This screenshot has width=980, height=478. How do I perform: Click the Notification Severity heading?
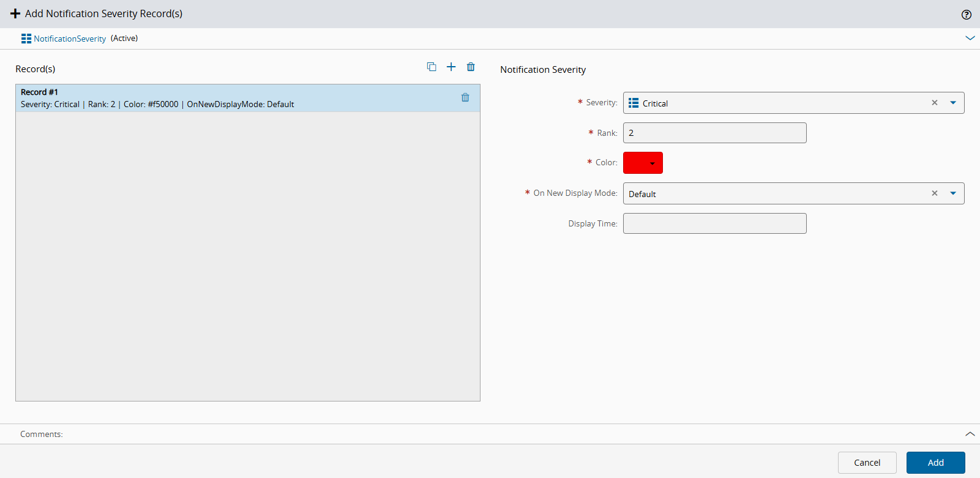[x=543, y=70]
